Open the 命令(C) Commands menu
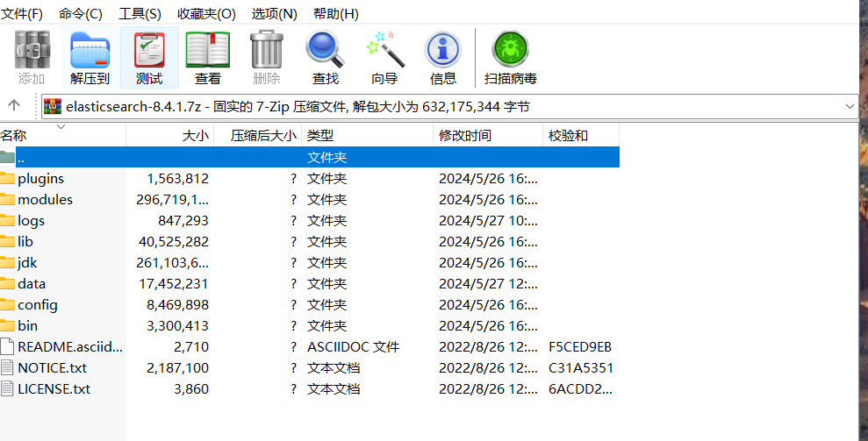This screenshot has height=441, width=868. (80, 14)
